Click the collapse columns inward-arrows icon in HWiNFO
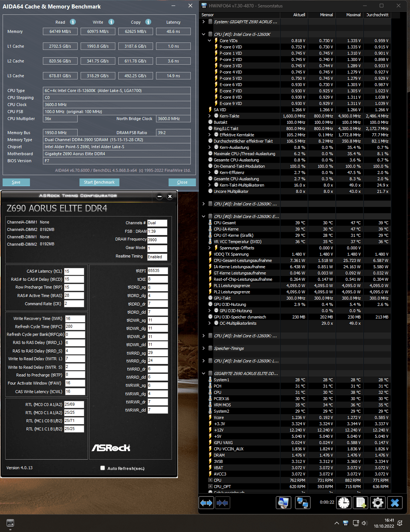Viewport: 410px width, 532px height. coord(222,503)
